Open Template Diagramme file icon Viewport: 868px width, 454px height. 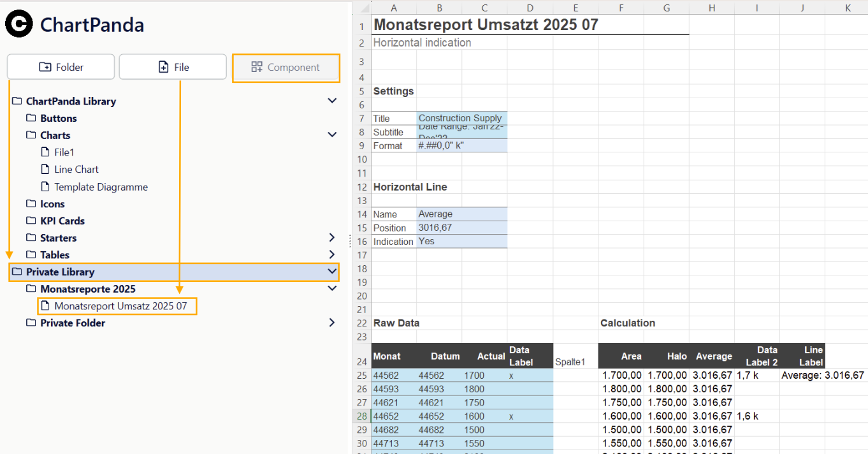point(45,187)
